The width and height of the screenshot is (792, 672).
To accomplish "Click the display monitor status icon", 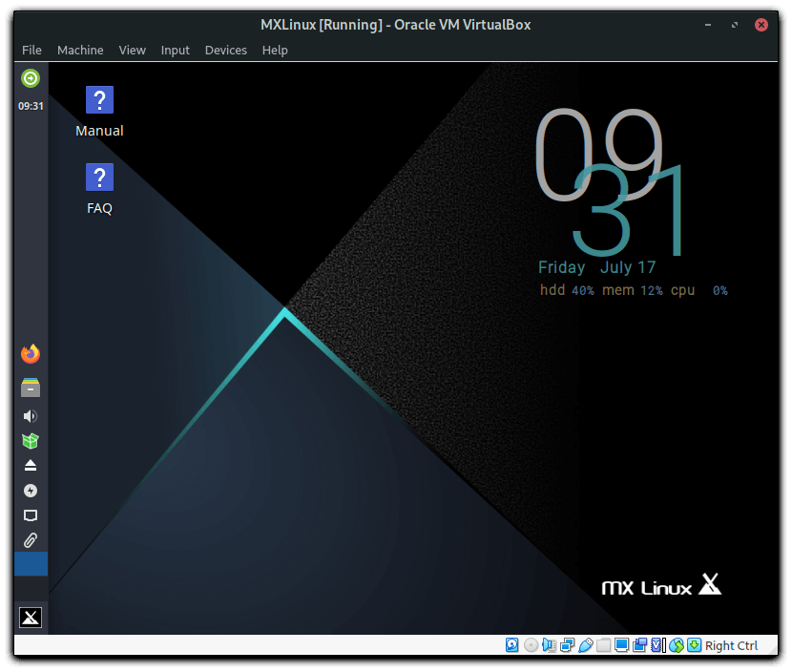I will 622,645.
